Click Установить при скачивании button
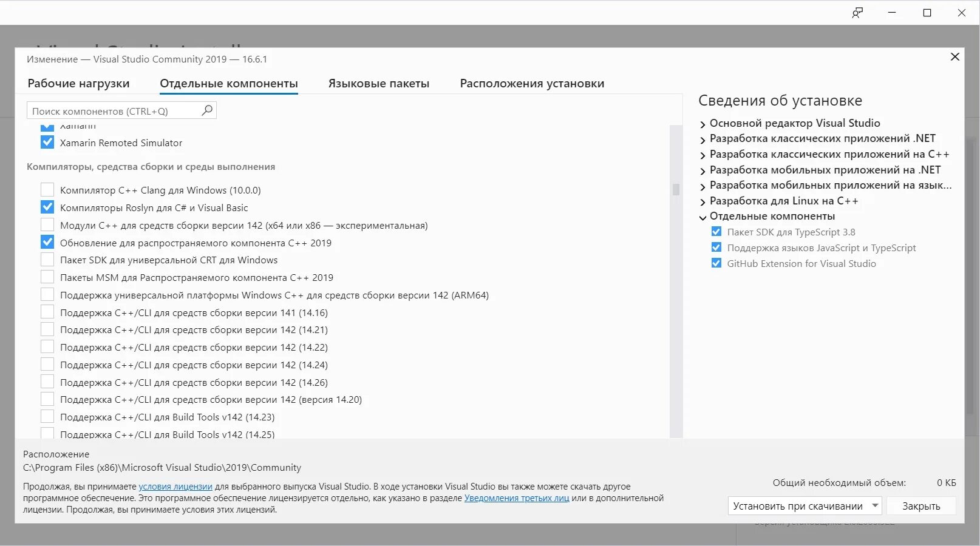Screen dimensions: 980x546 [x=798, y=505]
